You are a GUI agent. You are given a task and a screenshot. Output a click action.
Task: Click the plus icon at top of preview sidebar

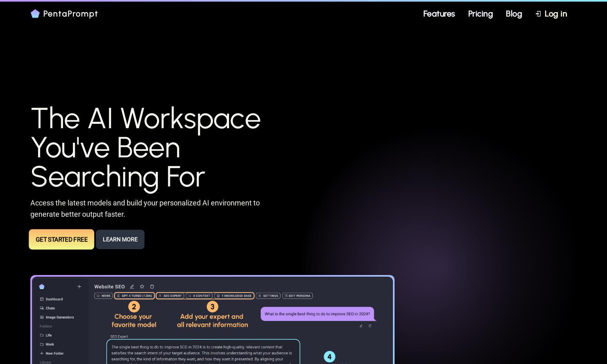(79, 286)
